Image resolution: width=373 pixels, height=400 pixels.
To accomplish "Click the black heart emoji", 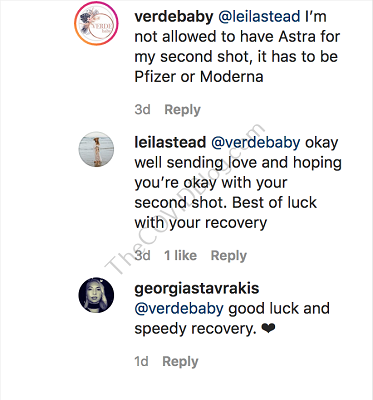I will [x=269, y=329].
